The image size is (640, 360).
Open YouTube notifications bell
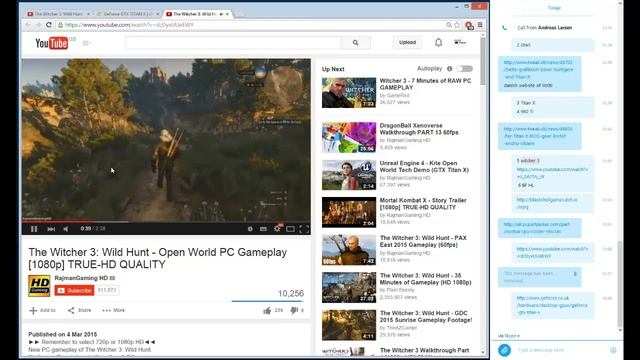pyautogui.click(x=438, y=42)
